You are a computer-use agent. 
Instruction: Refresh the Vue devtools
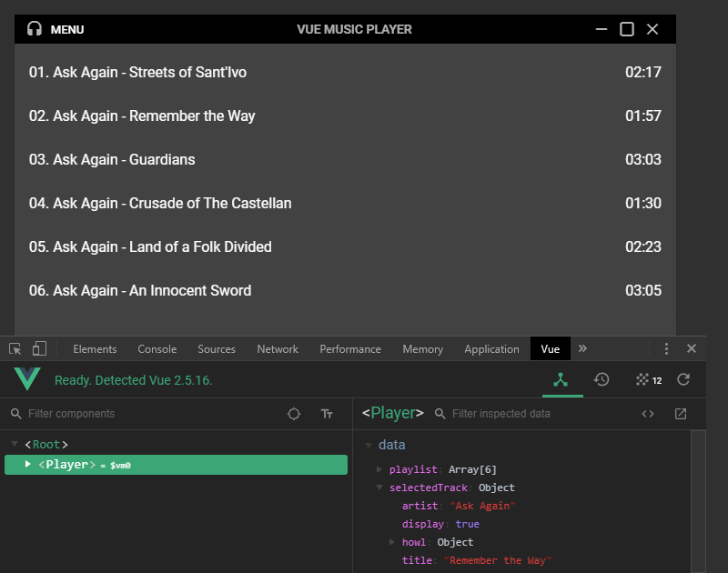[x=683, y=379]
